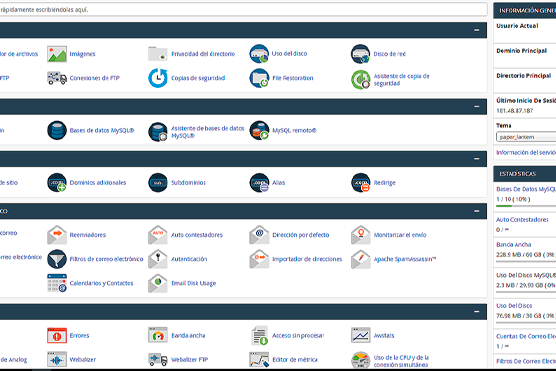Collapse the email section containing Reenviadores
This screenshot has width=556, height=371.
[x=477, y=211]
